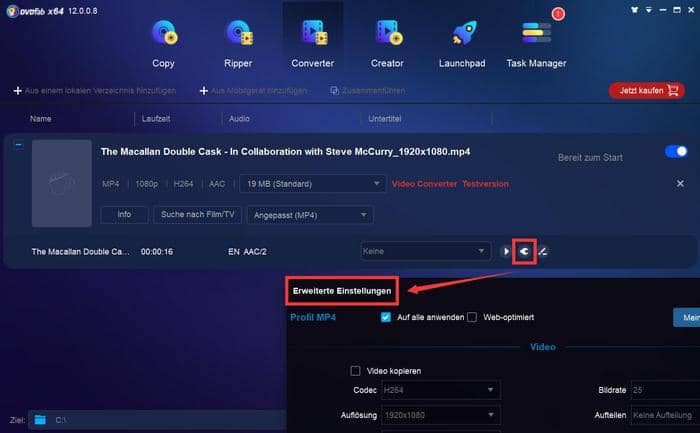This screenshot has height=433, width=700.
Task: Click the Audio column header
Action: tap(239, 119)
